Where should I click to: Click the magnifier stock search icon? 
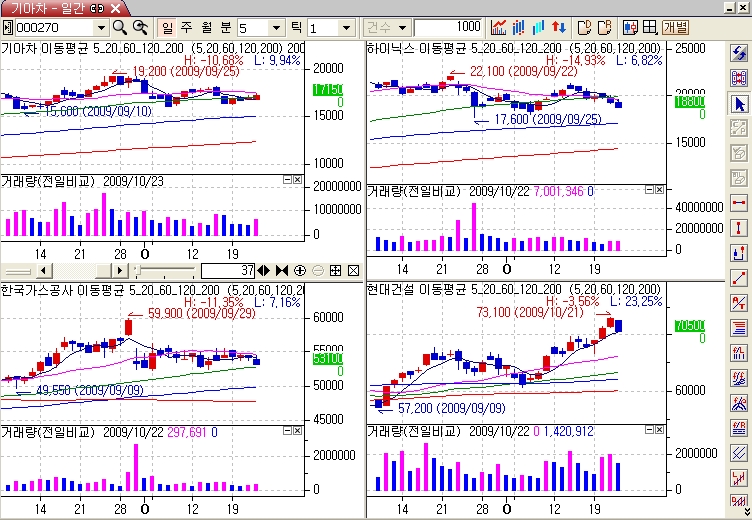pos(119,28)
